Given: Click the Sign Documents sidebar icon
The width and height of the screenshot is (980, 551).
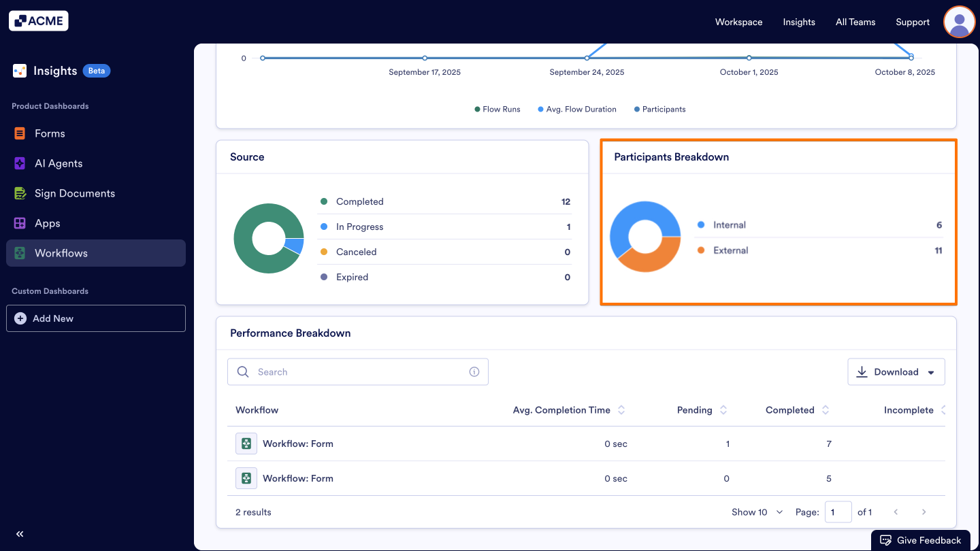Looking at the screenshot, I should (19, 193).
